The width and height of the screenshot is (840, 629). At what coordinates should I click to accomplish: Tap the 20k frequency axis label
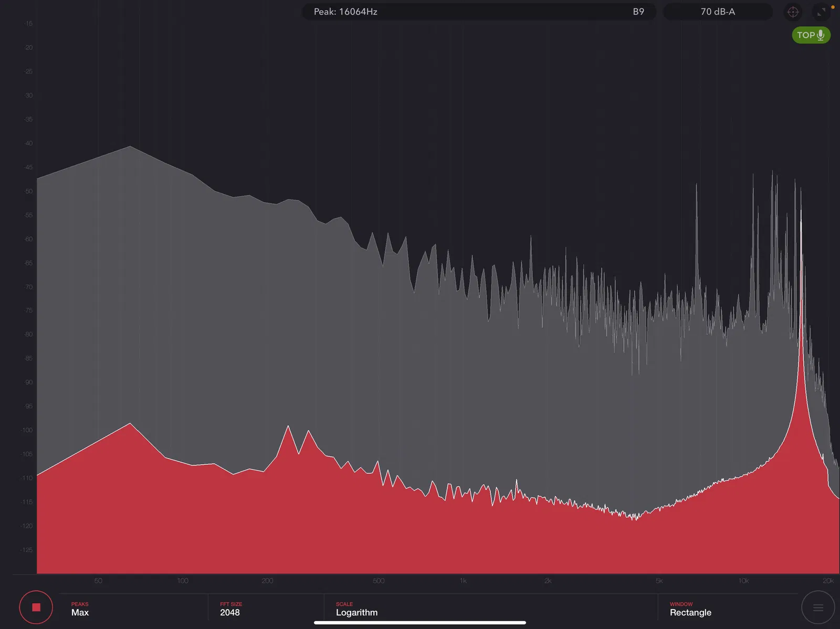(828, 581)
